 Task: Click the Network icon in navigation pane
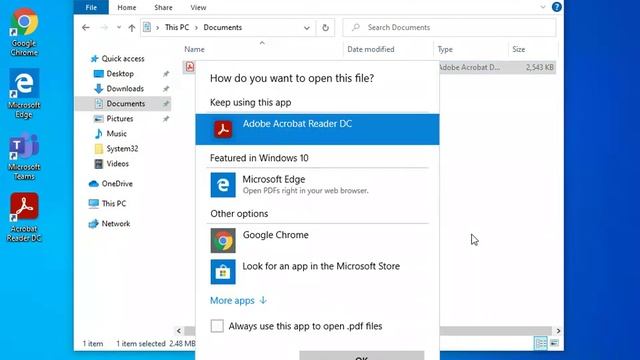pos(93,224)
